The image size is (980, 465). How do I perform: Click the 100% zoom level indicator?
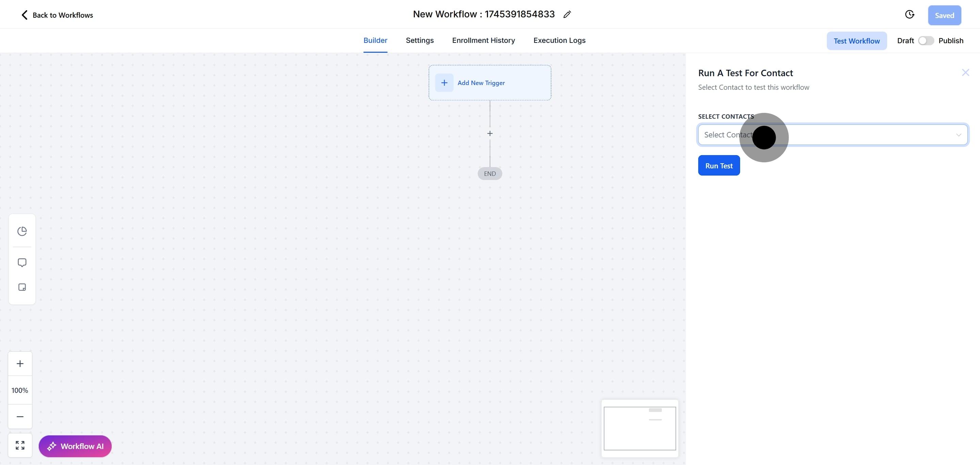click(x=20, y=390)
